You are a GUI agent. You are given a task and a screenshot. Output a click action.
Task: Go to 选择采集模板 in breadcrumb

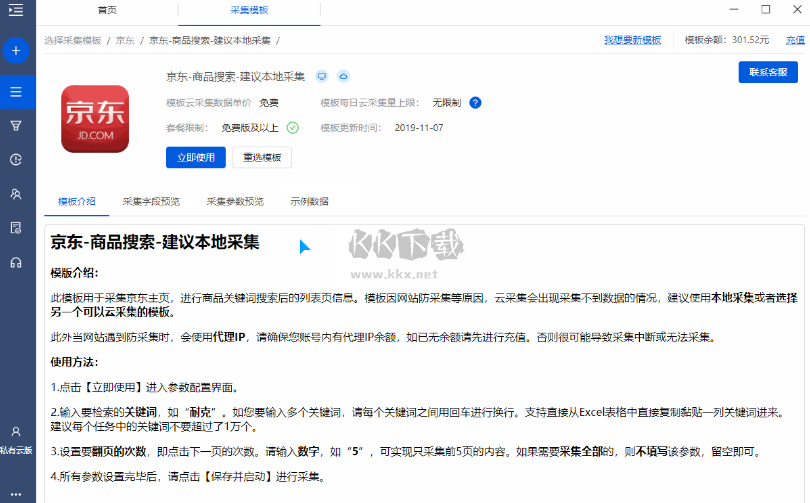(x=72, y=40)
